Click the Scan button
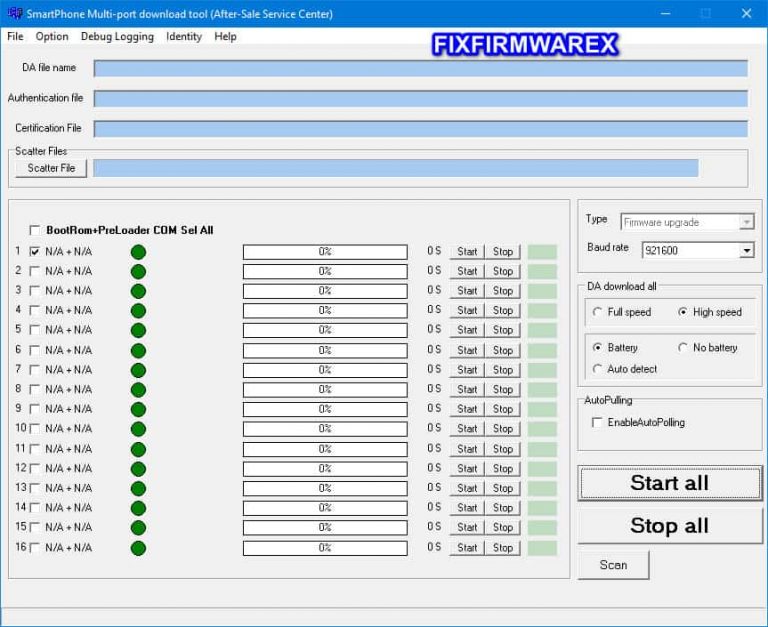Screen dimensions: 768x627 pos(613,565)
